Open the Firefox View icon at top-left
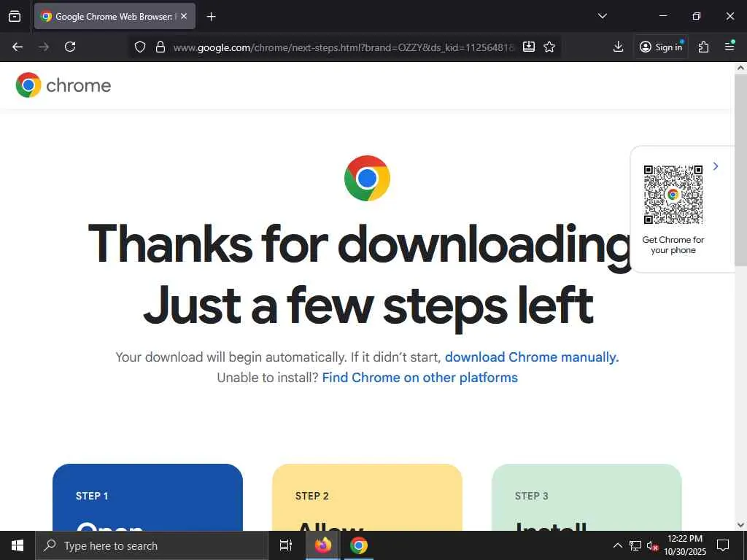Viewport: 747px width, 560px height. pyautogui.click(x=15, y=16)
